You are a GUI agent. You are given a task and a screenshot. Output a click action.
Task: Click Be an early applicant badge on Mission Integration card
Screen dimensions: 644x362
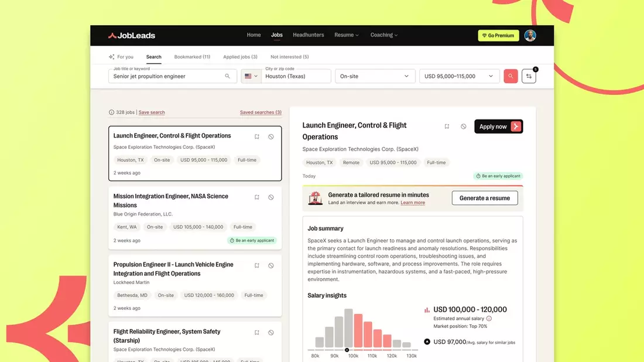click(252, 240)
